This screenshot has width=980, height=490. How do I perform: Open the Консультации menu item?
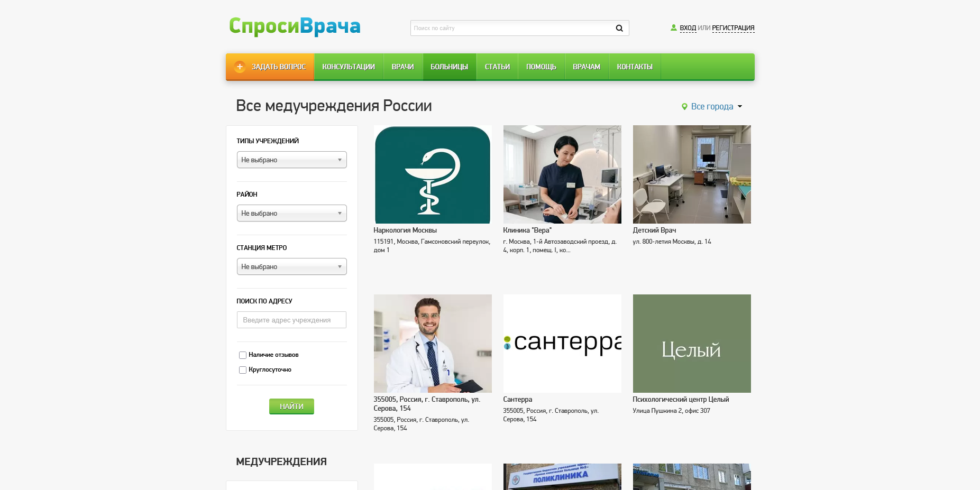point(349,67)
